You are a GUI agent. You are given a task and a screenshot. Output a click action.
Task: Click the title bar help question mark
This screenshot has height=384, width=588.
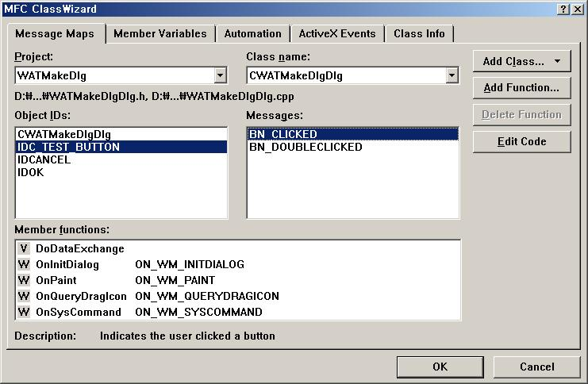click(x=563, y=9)
